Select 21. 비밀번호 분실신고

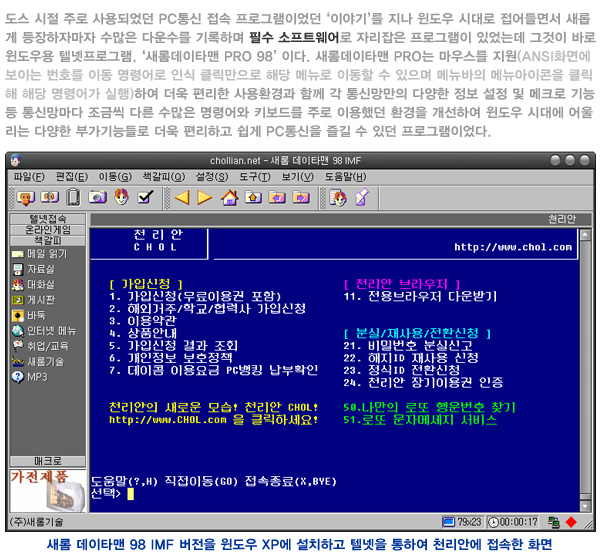[x=408, y=346]
